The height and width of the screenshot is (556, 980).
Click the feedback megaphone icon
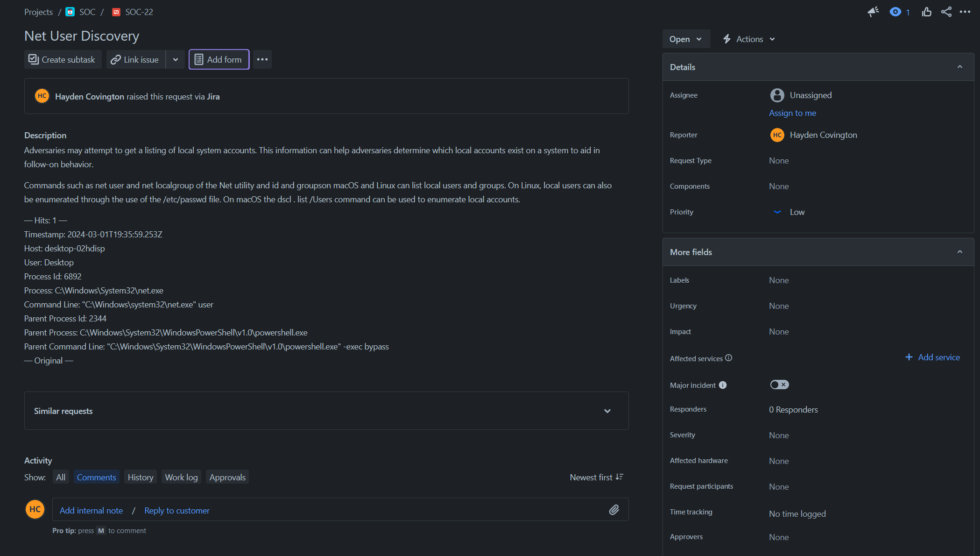[873, 12]
